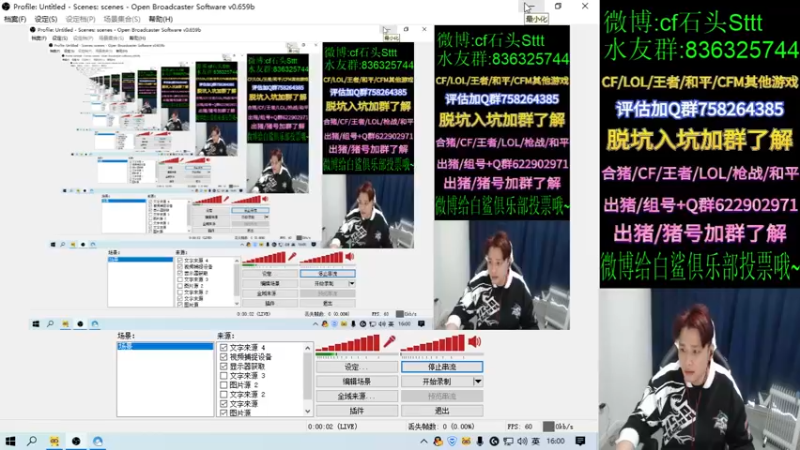Click the OBS stream preview area

pyautogui.click(x=299, y=178)
